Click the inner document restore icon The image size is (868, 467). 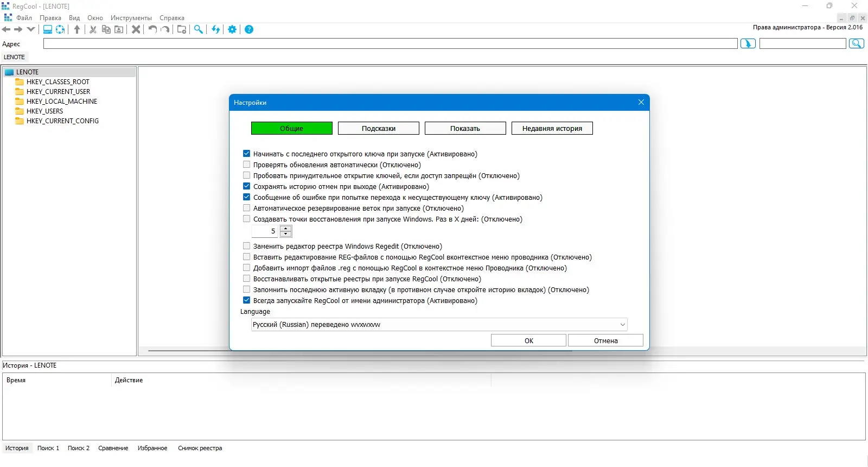pos(852,18)
